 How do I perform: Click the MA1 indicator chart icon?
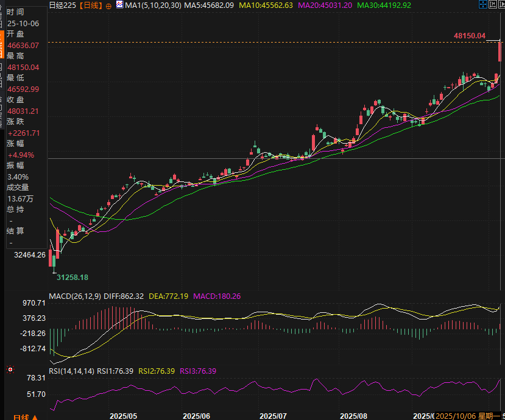(119, 5)
